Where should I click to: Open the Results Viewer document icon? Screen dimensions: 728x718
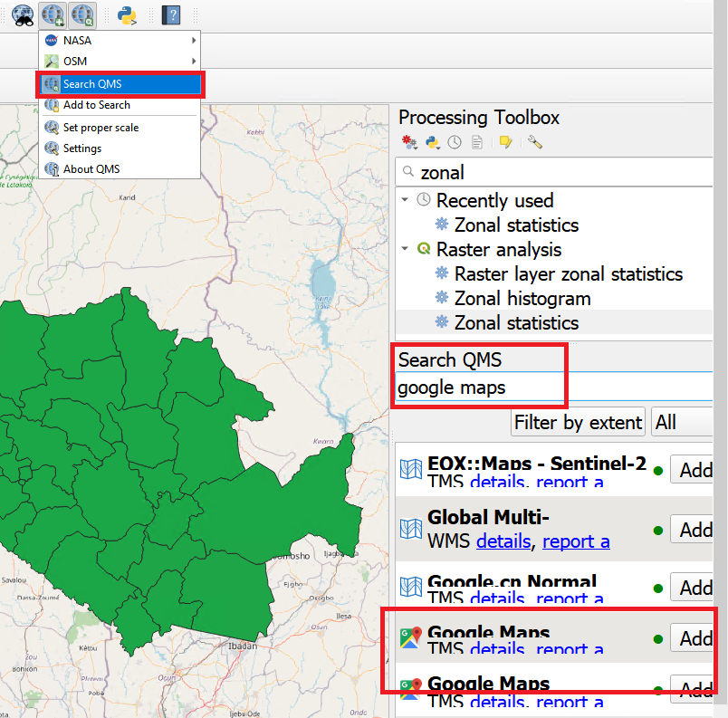[x=477, y=142]
